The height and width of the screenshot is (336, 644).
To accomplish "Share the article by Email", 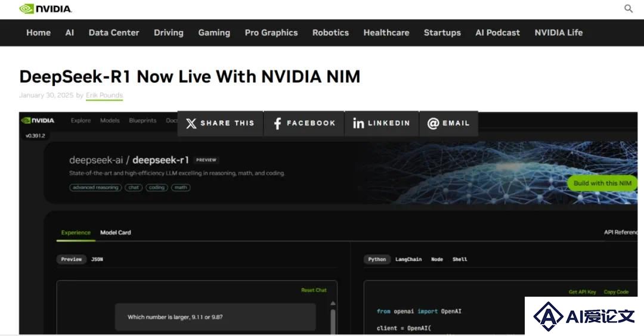I will tap(448, 123).
